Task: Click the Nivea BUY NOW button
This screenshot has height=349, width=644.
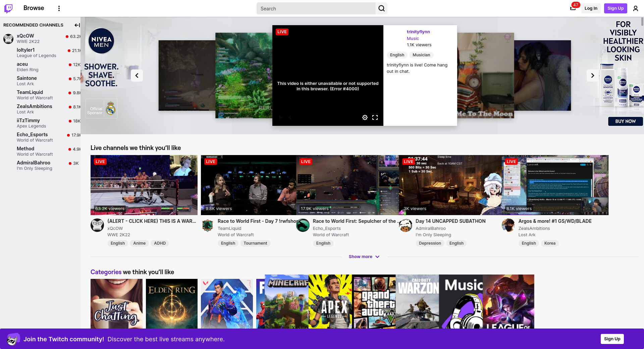Action: point(625,121)
